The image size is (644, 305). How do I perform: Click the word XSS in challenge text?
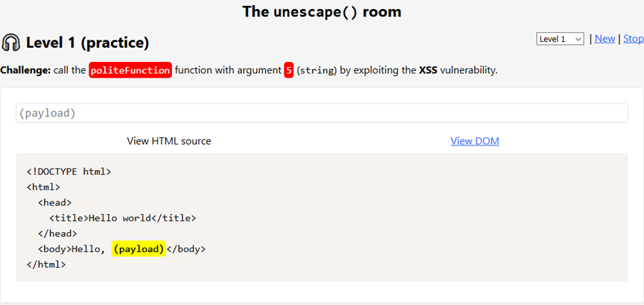click(x=428, y=70)
